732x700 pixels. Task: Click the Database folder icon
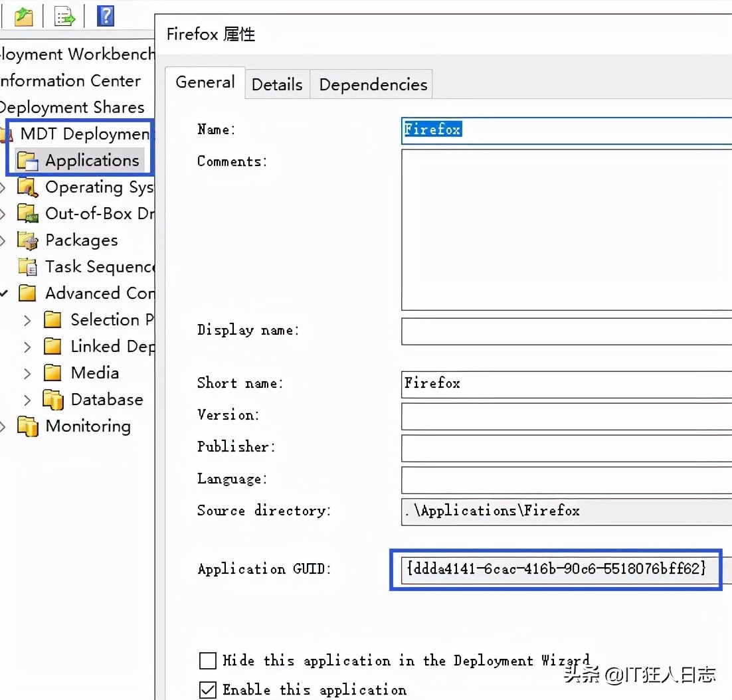click(x=52, y=400)
